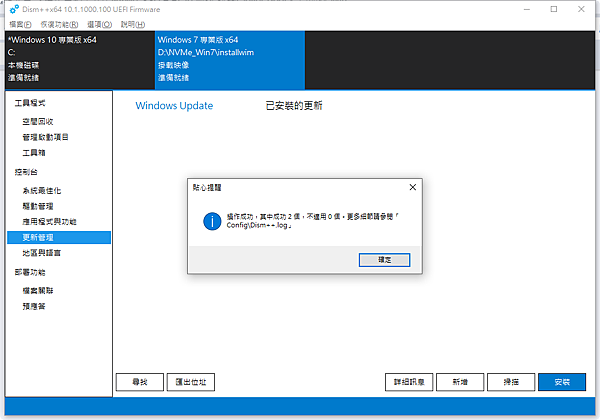Open the 恢復功能(R) menu

pos(59,24)
